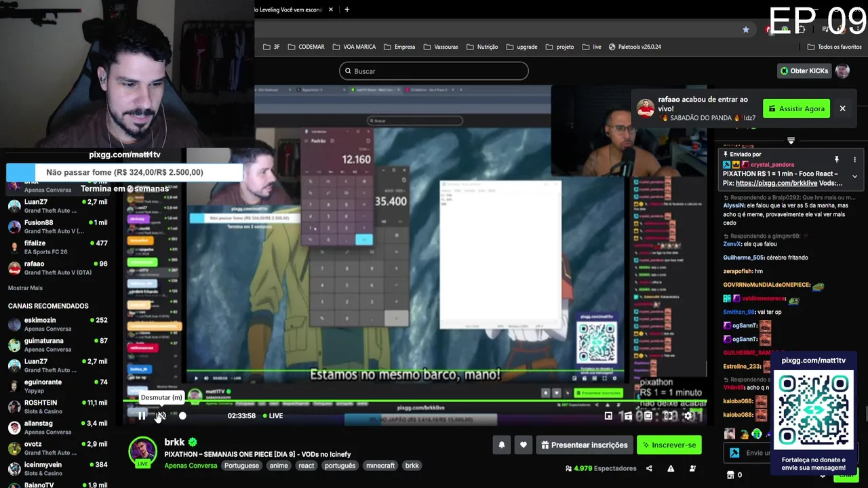The image size is (868, 488).
Task: Bookmark page with the star icon
Action: [x=746, y=29]
